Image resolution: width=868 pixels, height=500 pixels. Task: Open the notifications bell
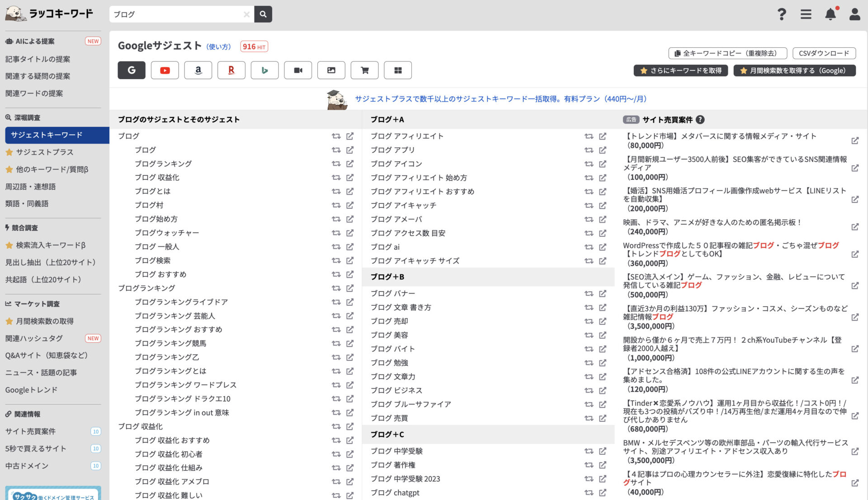830,14
